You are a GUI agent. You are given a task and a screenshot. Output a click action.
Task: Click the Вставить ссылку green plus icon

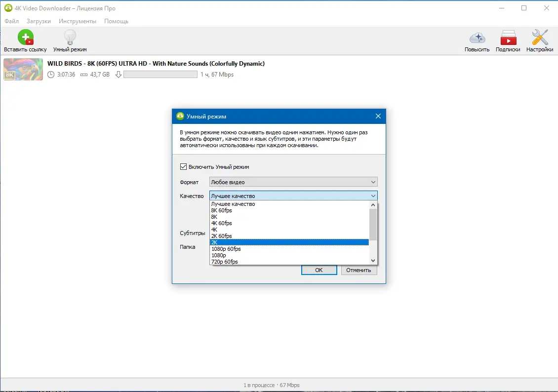pos(26,38)
